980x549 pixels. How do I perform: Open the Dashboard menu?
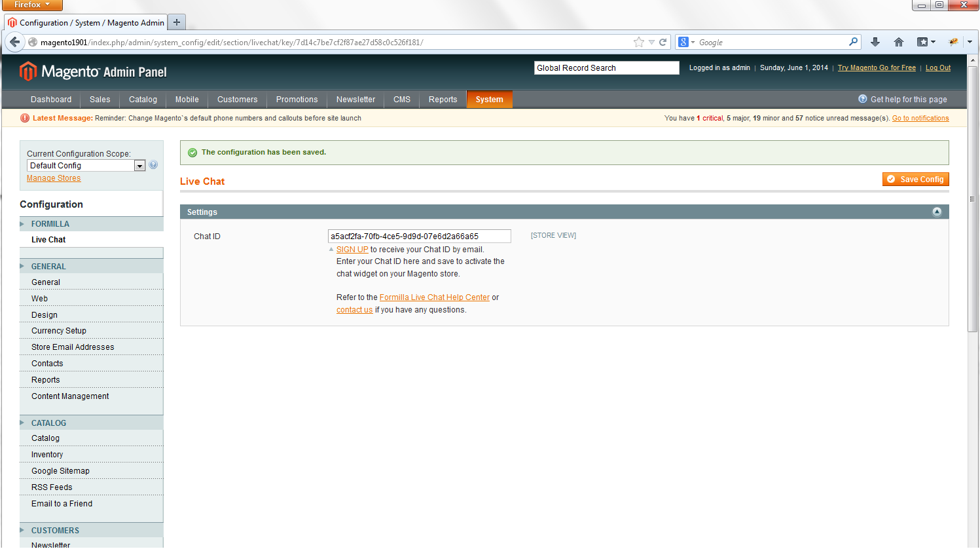(x=51, y=100)
